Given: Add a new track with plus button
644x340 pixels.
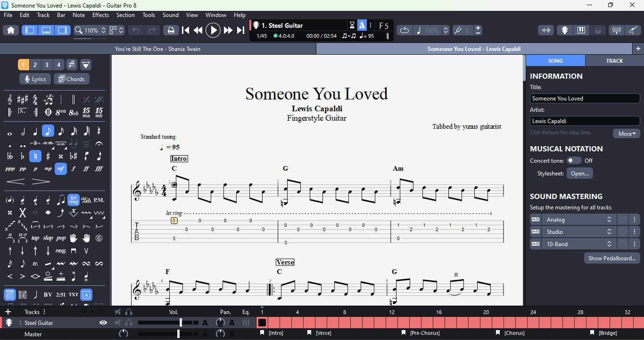Looking at the screenshot, I should (8, 312).
